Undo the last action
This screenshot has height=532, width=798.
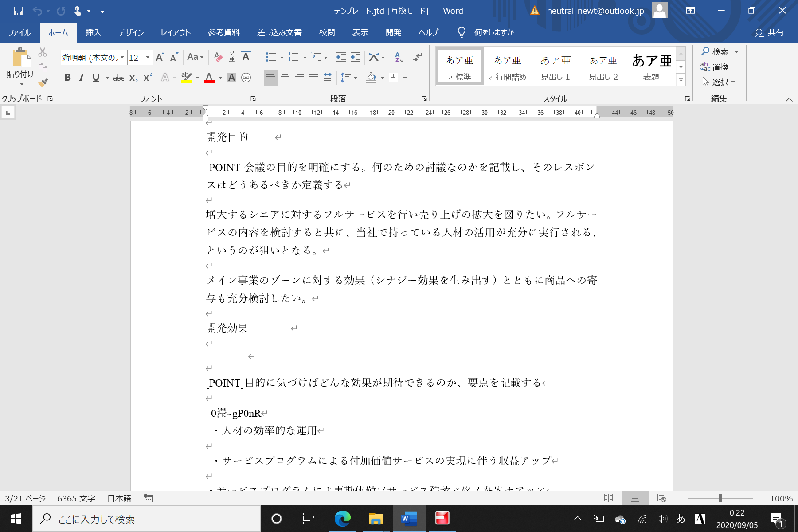coord(38,11)
